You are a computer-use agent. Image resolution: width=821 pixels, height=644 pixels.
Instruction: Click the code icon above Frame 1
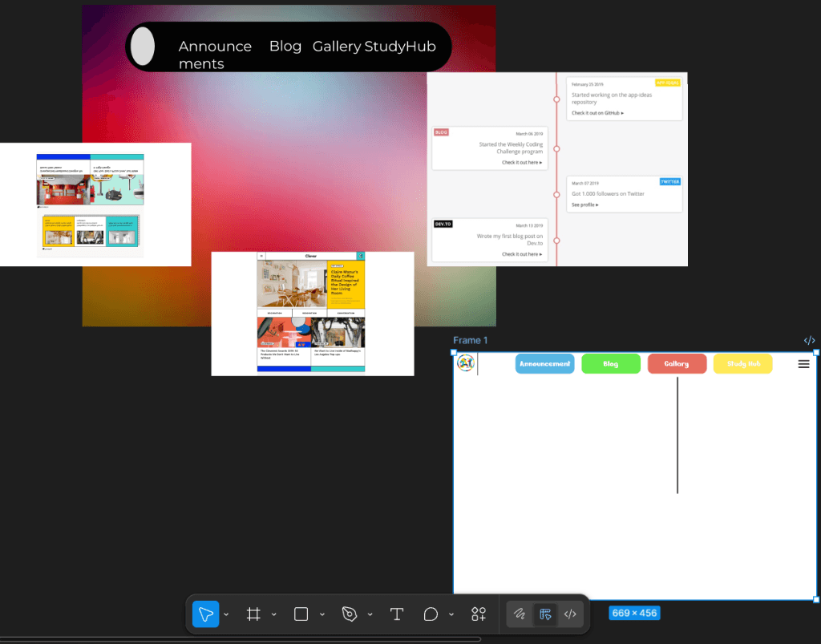click(x=809, y=341)
